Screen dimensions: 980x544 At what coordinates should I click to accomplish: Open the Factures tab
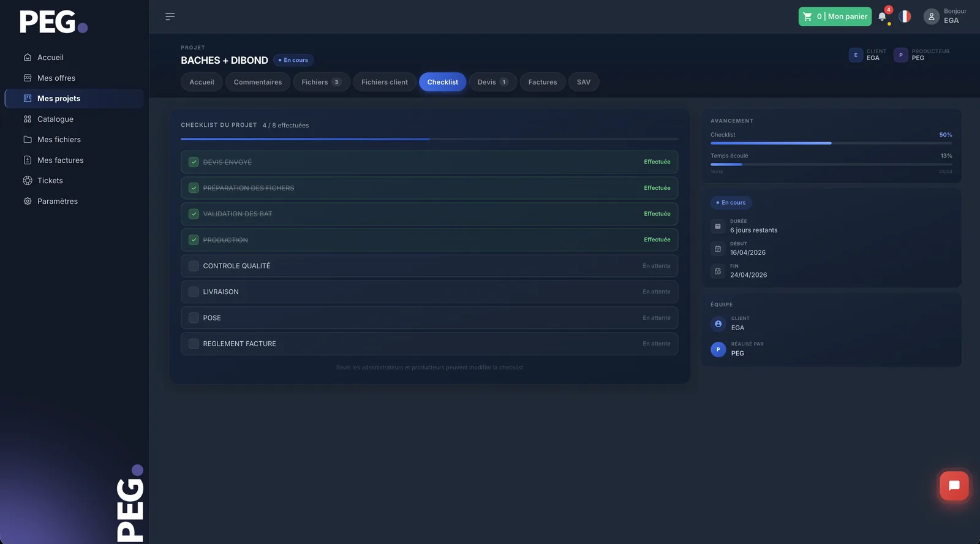[x=543, y=82]
